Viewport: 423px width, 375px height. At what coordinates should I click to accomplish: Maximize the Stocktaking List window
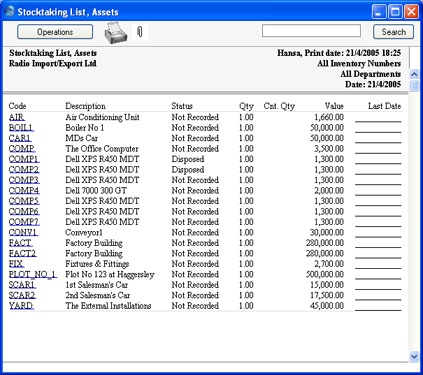tap(395, 12)
